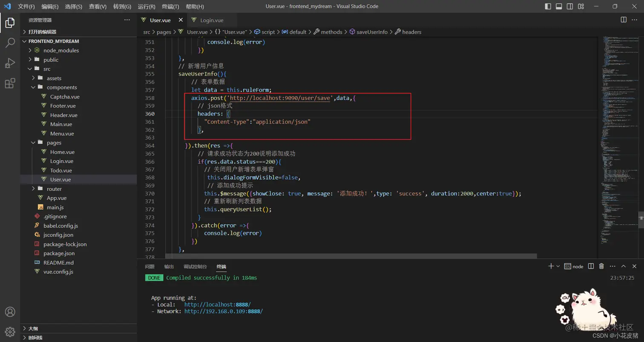Click the Split Editor icon top right
644x342 pixels.
coord(624,20)
